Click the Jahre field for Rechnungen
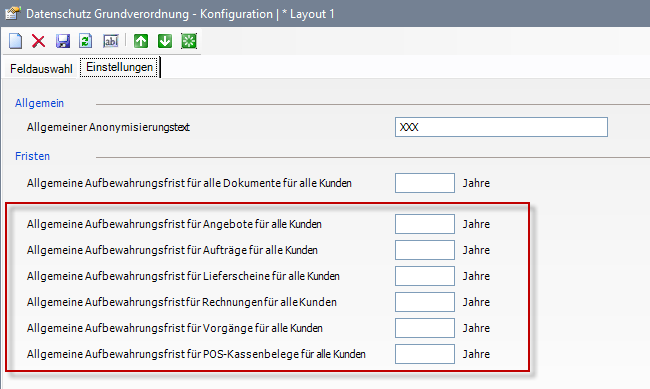Image resolution: width=650 pixels, height=389 pixels. click(424, 302)
